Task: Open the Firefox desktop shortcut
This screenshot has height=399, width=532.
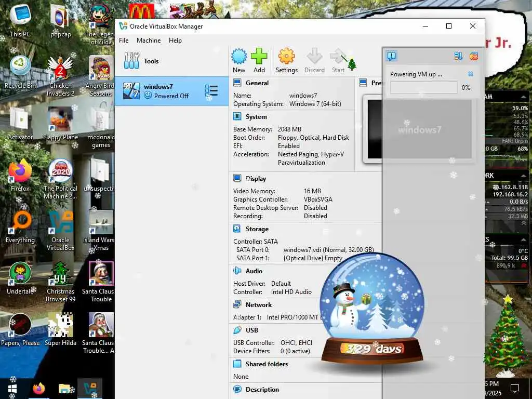Action: tap(20, 175)
